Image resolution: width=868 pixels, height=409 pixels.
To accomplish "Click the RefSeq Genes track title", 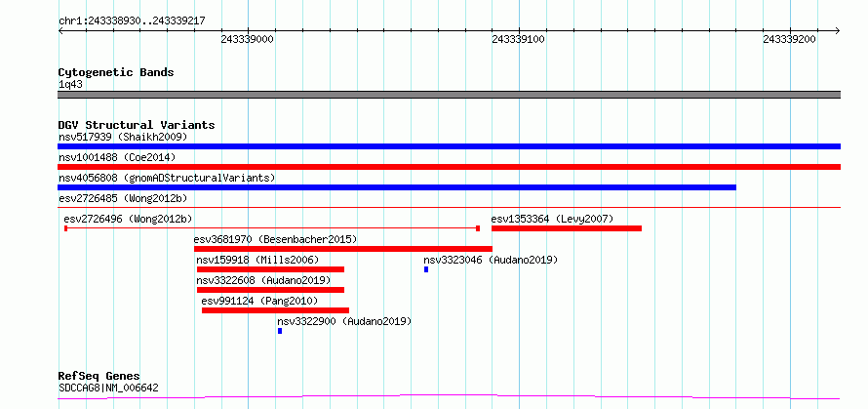I will coord(99,377).
